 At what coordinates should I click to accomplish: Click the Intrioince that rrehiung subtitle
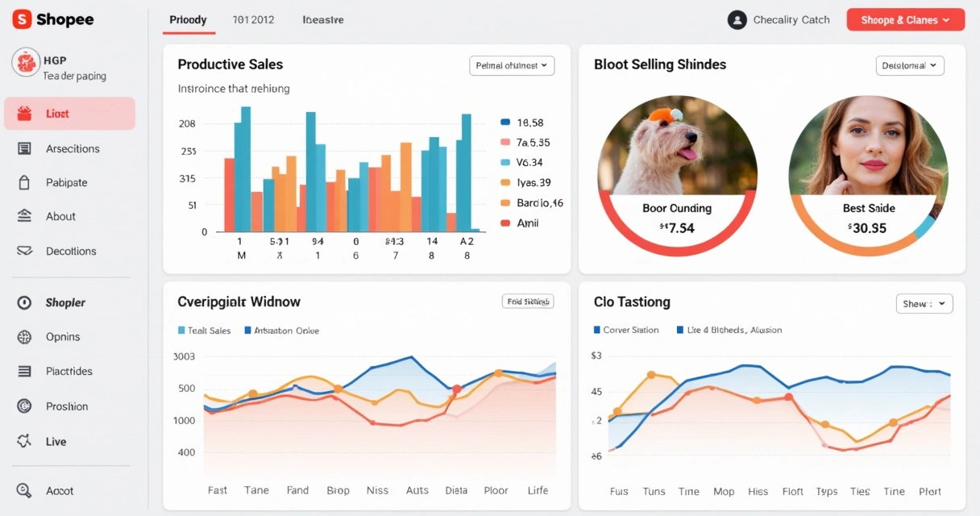tap(234, 89)
